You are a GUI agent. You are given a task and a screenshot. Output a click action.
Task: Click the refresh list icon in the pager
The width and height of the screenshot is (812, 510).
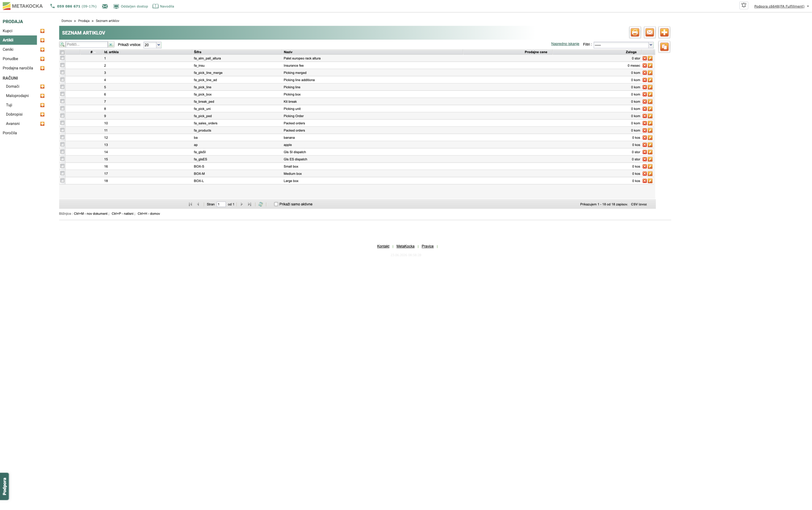pos(261,204)
